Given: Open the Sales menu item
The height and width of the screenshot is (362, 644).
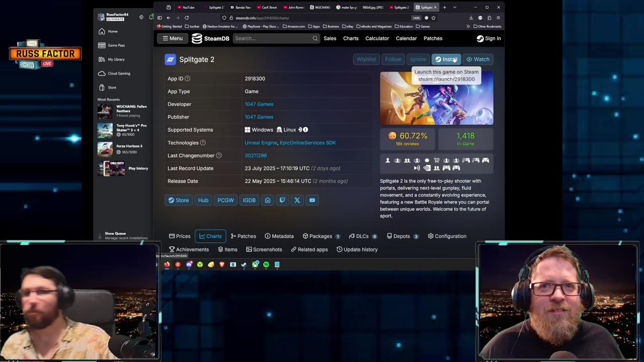Looking at the screenshot, I should coord(330,38).
